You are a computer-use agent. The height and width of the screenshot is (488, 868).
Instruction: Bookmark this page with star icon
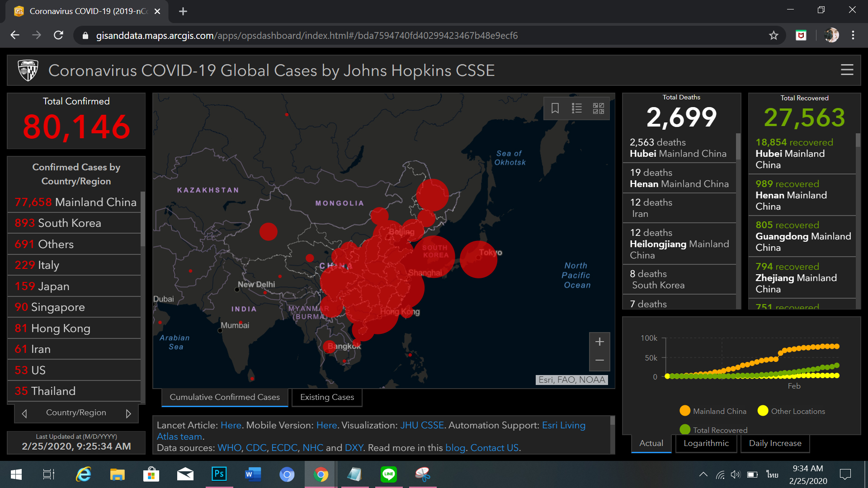(774, 35)
